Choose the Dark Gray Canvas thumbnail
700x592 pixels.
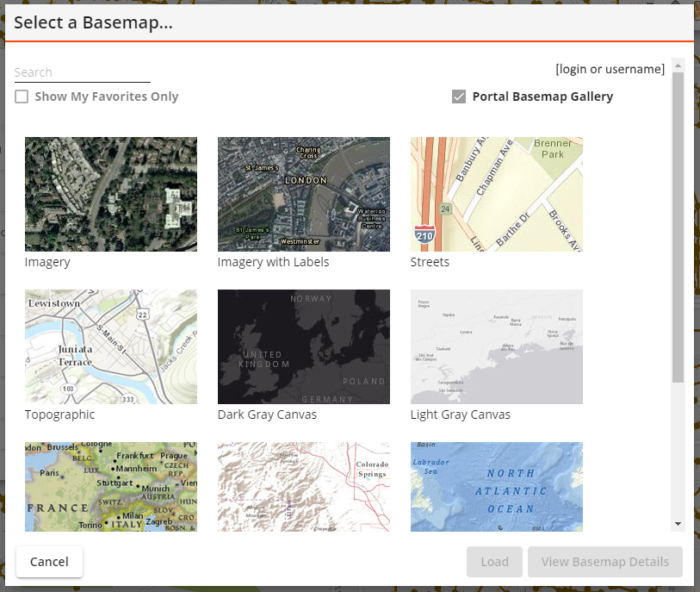[x=304, y=346]
